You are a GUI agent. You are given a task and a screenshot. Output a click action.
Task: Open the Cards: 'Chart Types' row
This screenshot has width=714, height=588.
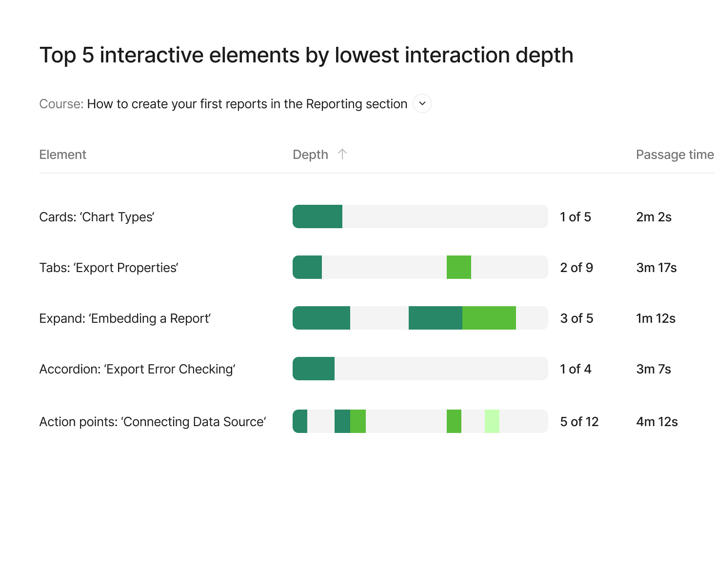97,217
